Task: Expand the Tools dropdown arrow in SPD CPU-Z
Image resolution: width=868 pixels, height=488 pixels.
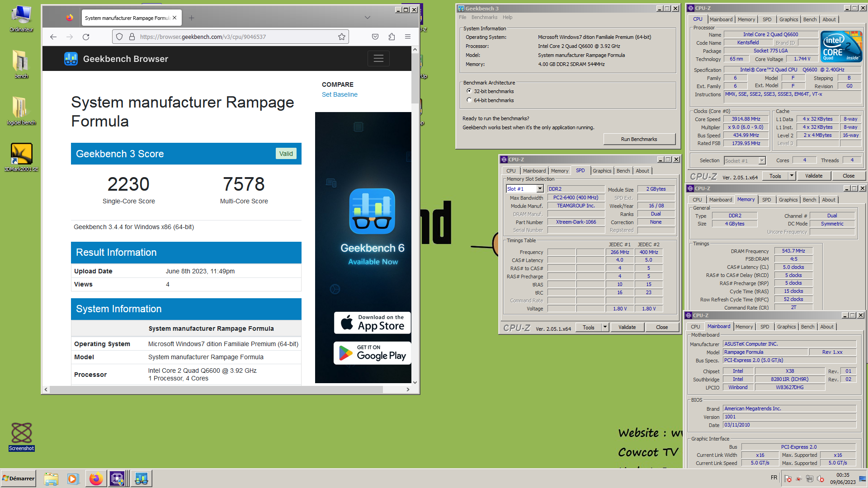Action: click(x=605, y=327)
